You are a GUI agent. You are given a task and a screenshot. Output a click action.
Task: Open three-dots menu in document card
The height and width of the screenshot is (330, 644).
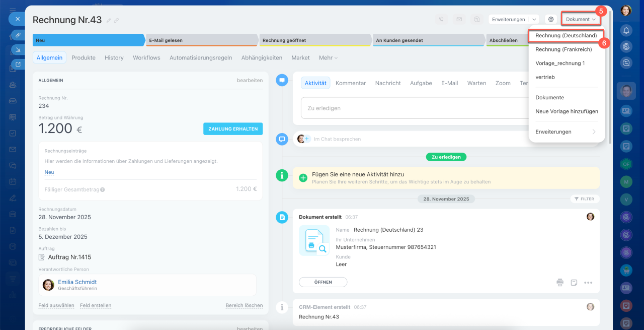click(588, 283)
